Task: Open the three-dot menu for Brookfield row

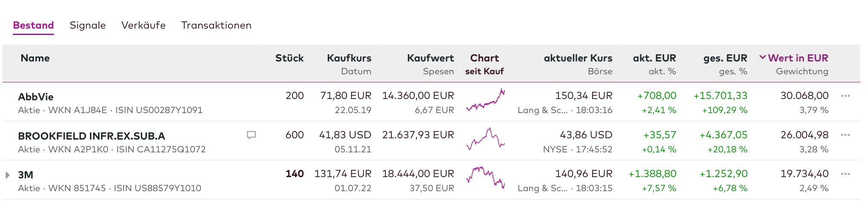Action: (x=845, y=135)
